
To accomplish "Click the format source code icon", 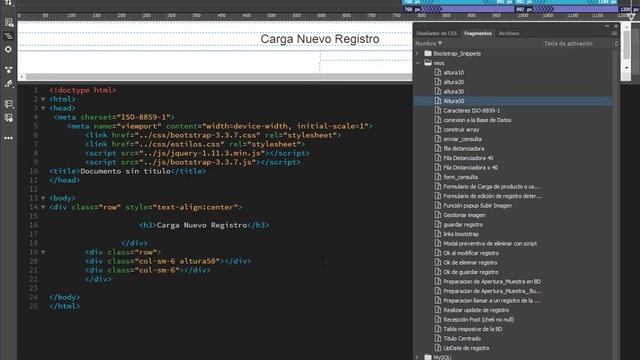I will point(9,84).
